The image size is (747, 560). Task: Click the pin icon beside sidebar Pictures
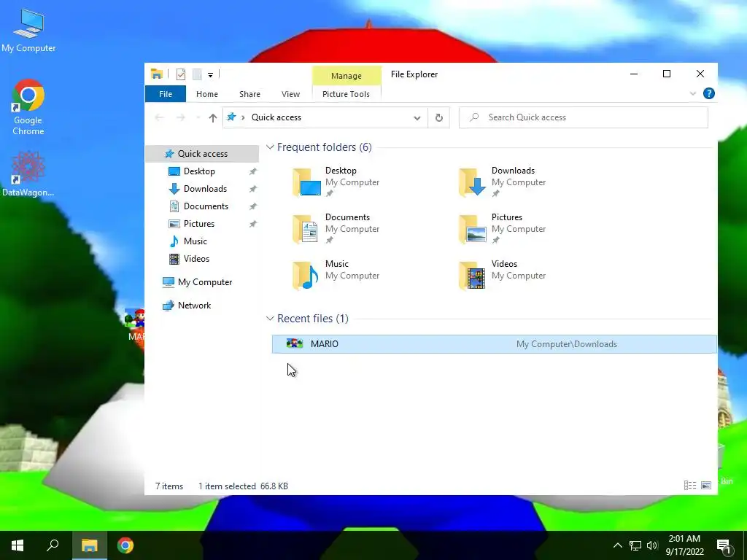(x=253, y=224)
